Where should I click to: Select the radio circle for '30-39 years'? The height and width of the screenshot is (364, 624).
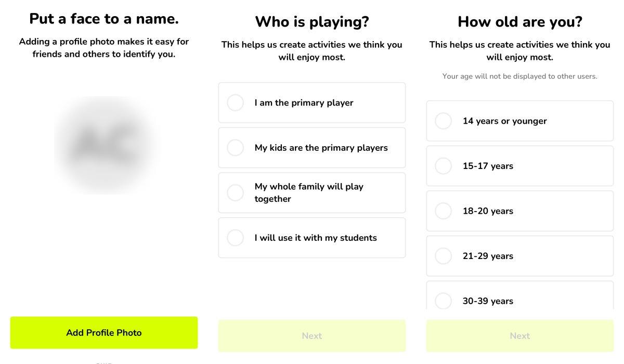tap(444, 301)
